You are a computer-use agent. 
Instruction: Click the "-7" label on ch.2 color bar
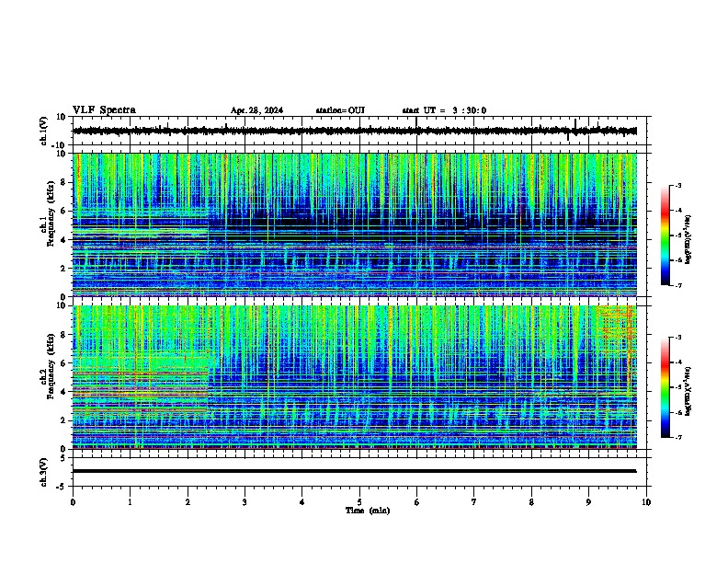point(678,438)
